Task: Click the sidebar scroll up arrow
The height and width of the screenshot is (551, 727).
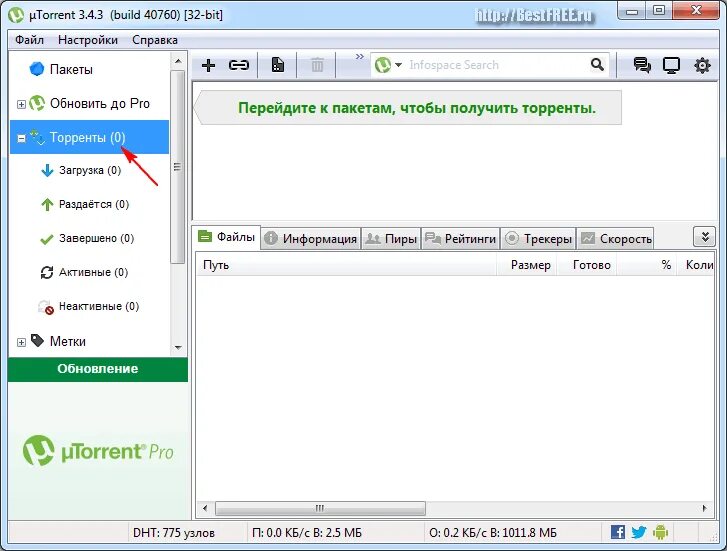Action: coord(178,61)
